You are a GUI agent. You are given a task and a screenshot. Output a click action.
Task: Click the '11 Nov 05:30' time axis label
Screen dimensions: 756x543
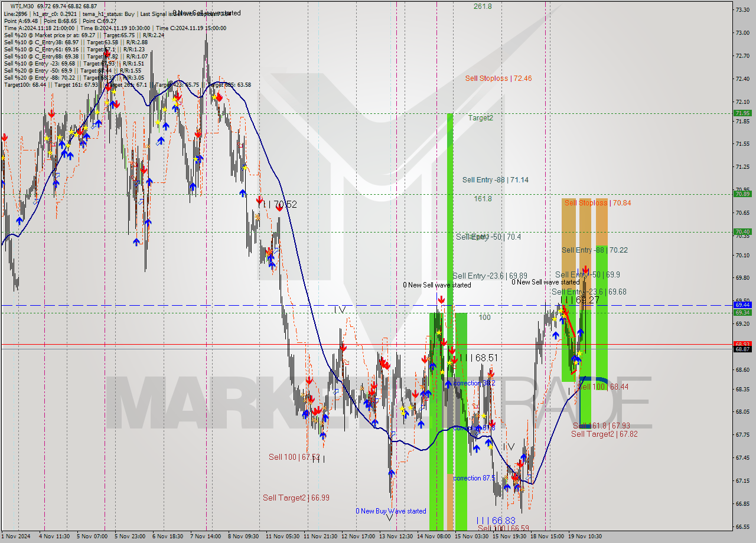pos(282,537)
